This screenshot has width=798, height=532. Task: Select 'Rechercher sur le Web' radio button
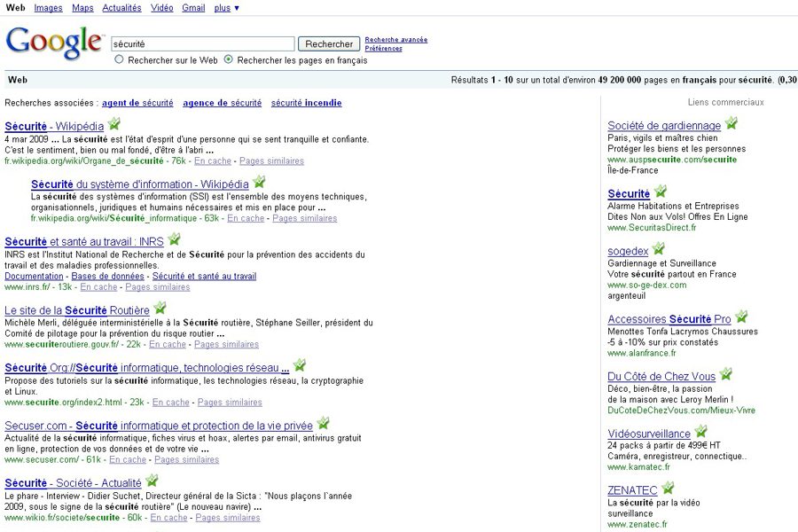pos(120,60)
